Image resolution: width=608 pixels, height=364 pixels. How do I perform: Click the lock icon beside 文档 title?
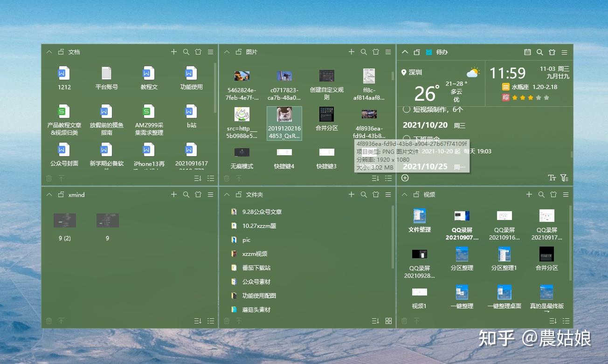point(61,52)
